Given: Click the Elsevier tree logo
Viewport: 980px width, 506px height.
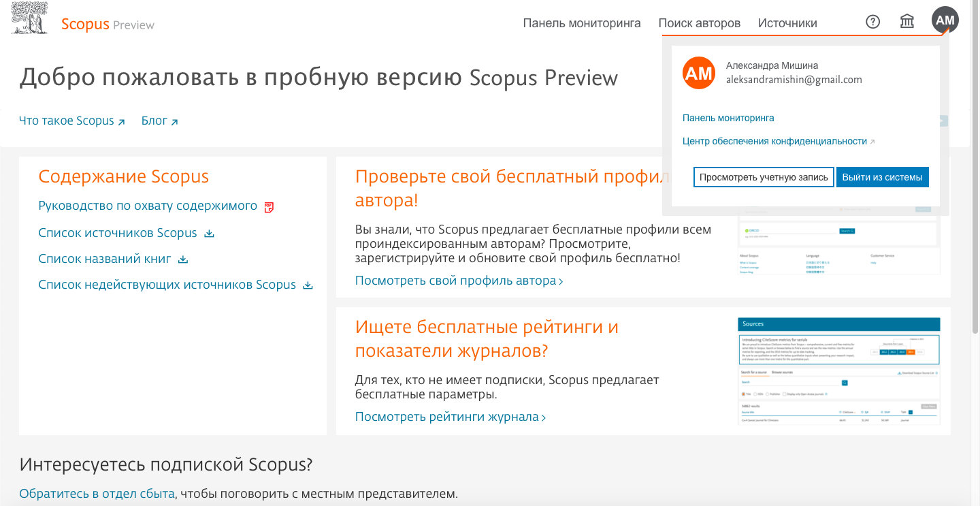Looking at the screenshot, I should [29, 18].
